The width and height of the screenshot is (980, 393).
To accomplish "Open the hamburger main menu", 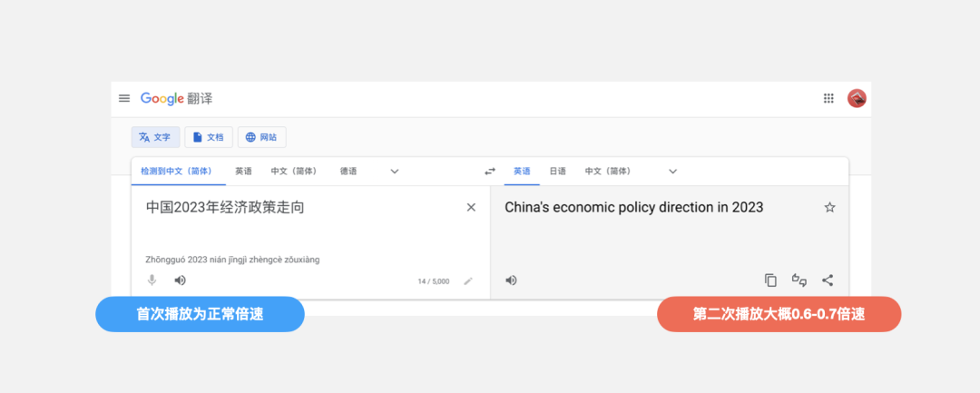I will [x=124, y=98].
